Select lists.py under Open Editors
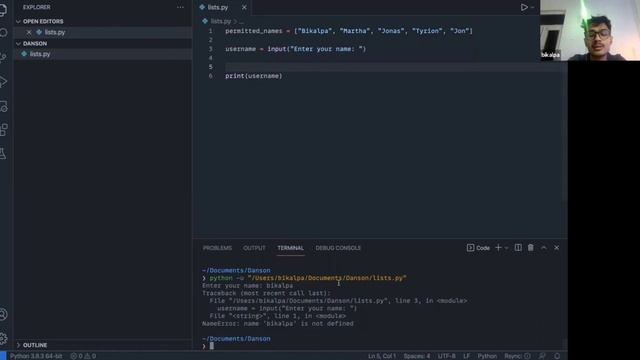Screen dimensions: 640x360 point(55,32)
